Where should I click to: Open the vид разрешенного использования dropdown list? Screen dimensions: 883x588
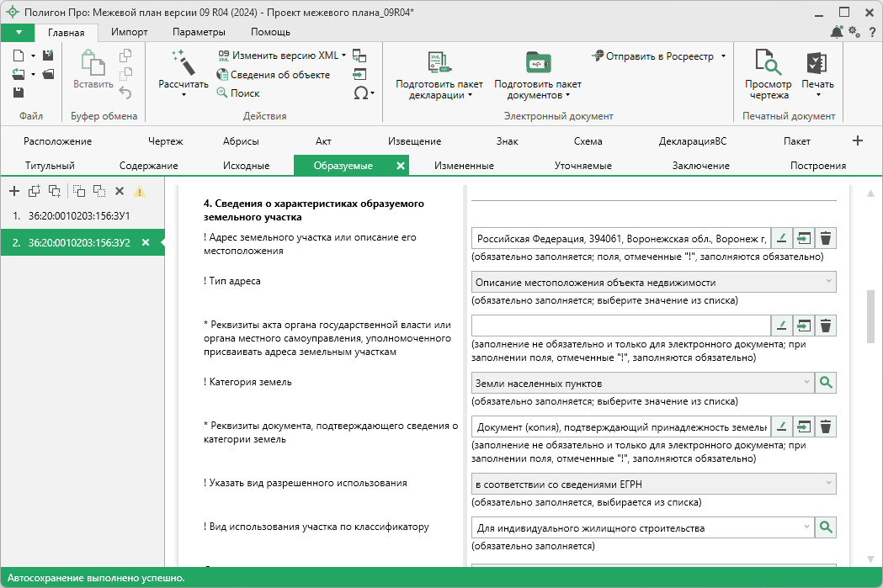click(x=828, y=484)
